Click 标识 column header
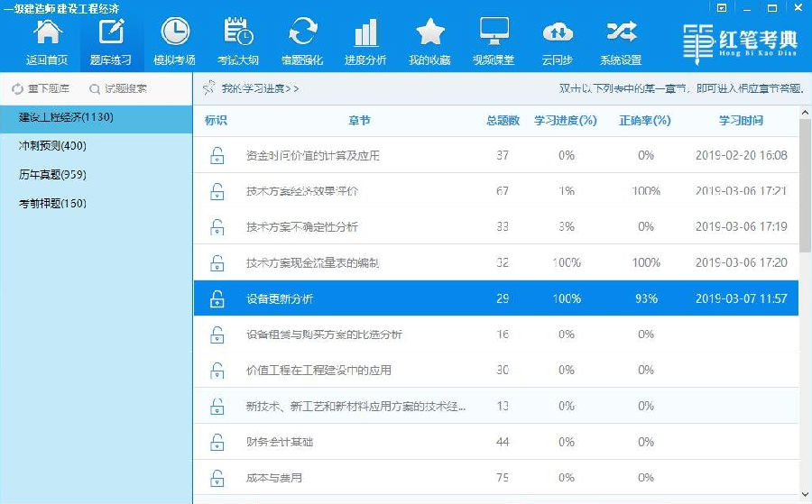The height and width of the screenshot is (504, 812). (216, 121)
